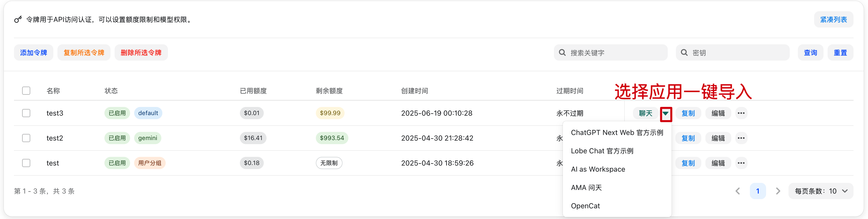Viewport: 868px width, 219px height.
Task: Expand the 聊天 dropdown arrow for test3
Action: (x=665, y=113)
